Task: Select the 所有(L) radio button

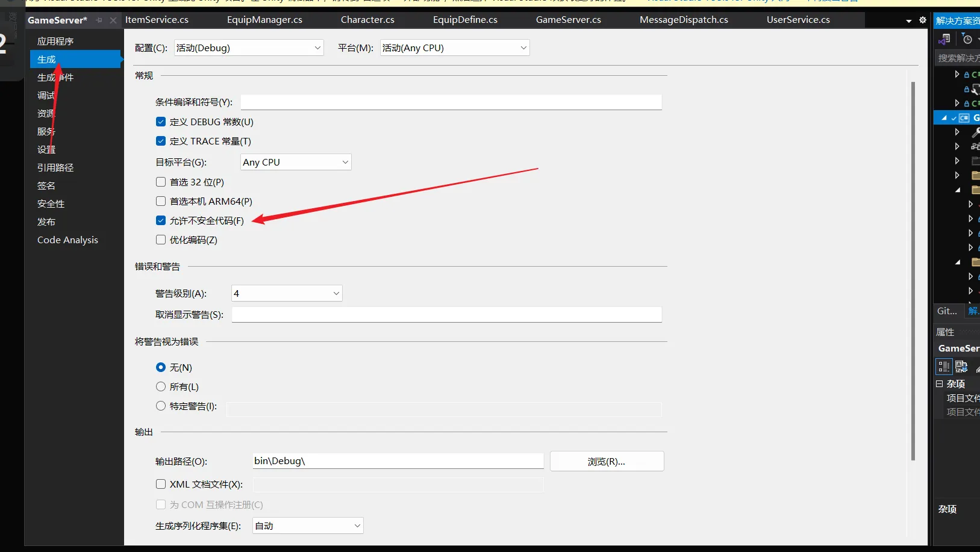Action: [161, 386]
